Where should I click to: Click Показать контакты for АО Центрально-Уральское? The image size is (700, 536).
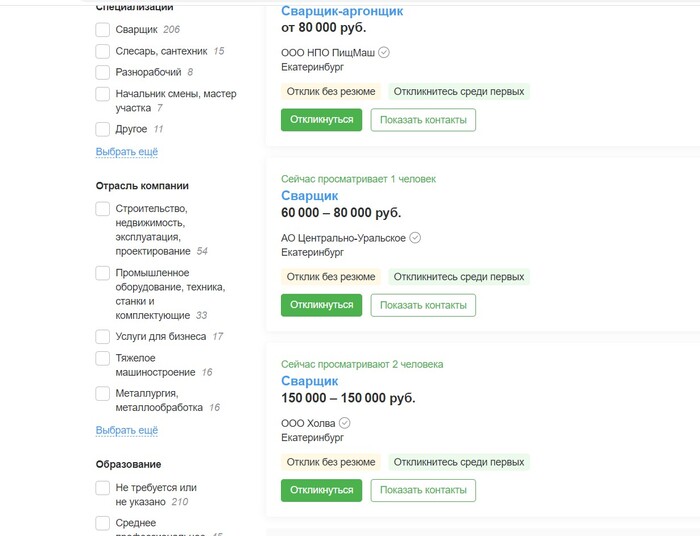[x=423, y=305]
